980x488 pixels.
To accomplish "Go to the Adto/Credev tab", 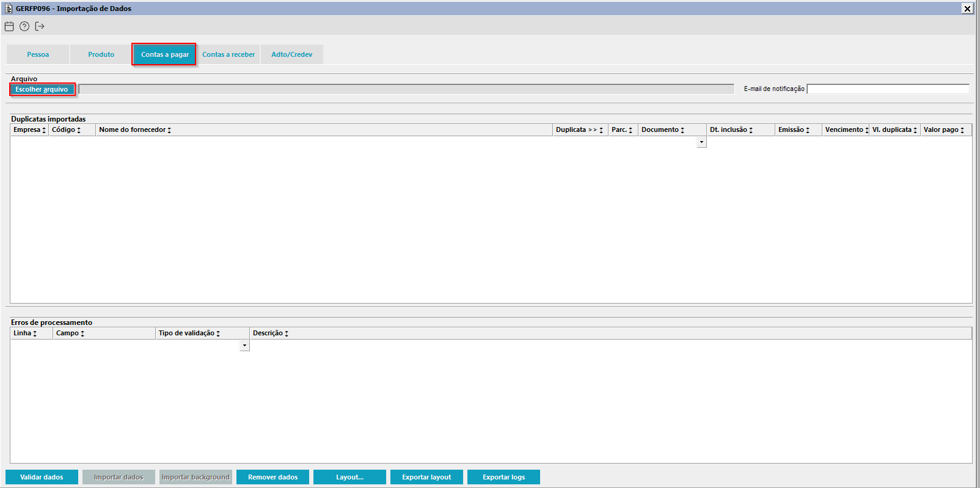I will coord(292,54).
